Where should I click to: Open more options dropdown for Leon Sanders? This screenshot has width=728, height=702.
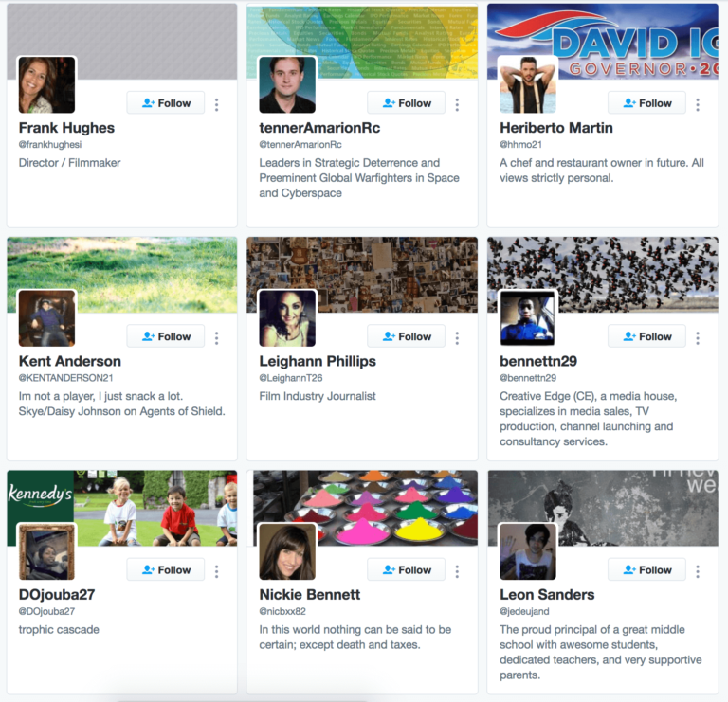pyautogui.click(x=698, y=571)
